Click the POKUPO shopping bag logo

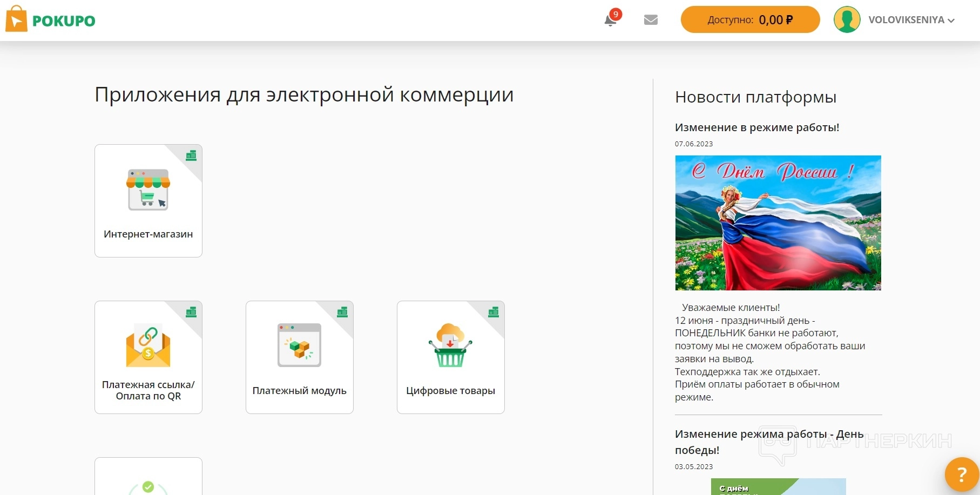[x=16, y=19]
